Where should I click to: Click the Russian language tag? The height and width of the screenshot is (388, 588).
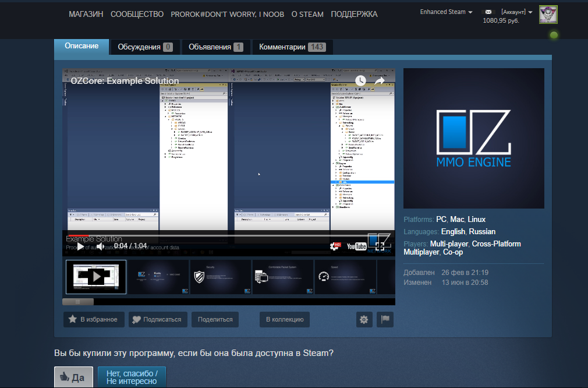click(x=482, y=231)
